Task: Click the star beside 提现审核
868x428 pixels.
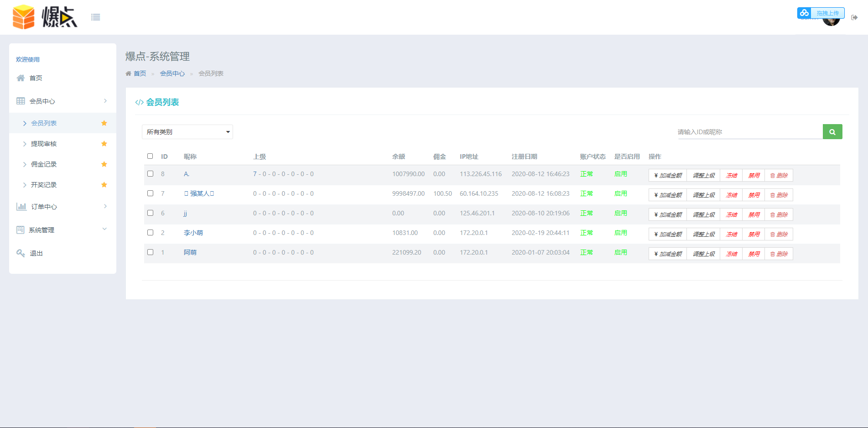Action: point(104,144)
